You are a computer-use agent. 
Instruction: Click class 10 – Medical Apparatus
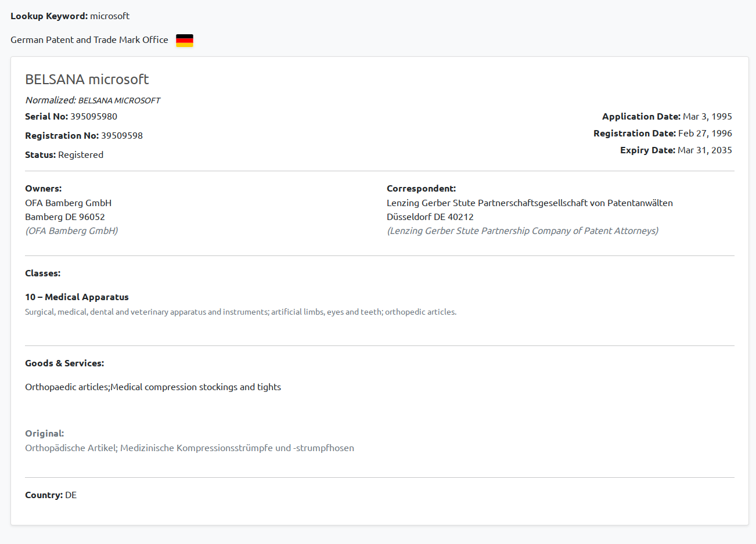[77, 297]
